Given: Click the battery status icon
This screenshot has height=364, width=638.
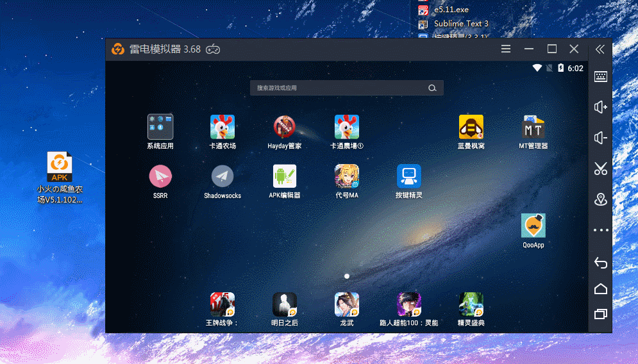Looking at the screenshot, I should coord(560,68).
